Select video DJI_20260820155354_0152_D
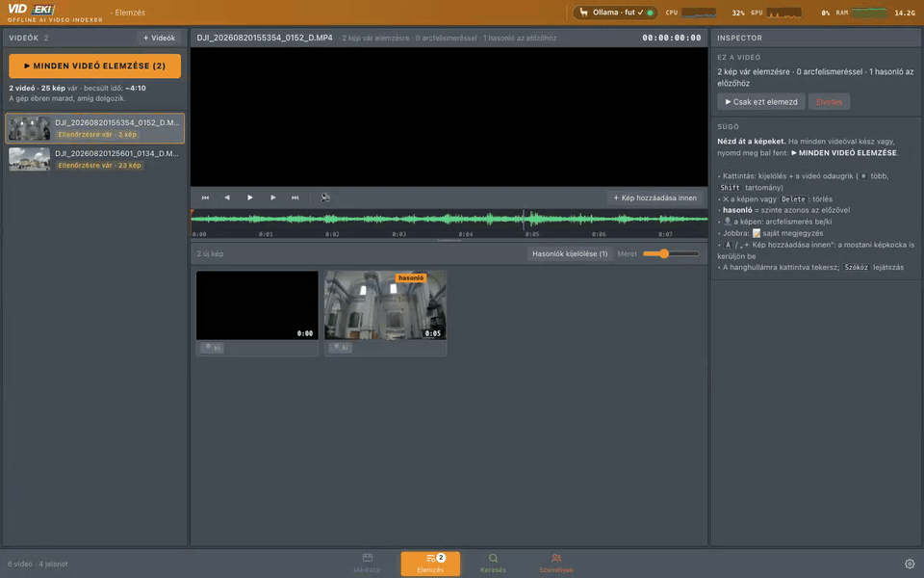Screen dimensions: 924x578 95,128
